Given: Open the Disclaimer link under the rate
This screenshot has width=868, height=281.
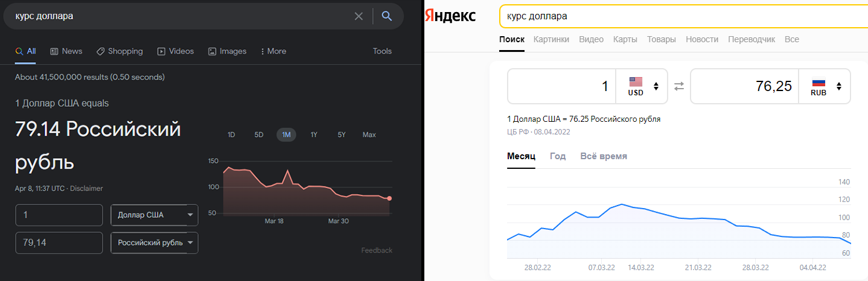Looking at the screenshot, I should pyautogui.click(x=86, y=189).
